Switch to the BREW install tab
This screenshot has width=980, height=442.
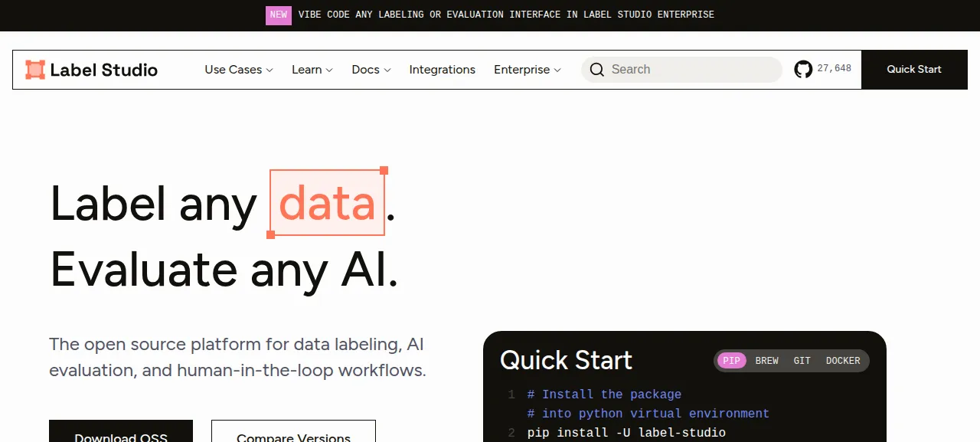(x=767, y=361)
